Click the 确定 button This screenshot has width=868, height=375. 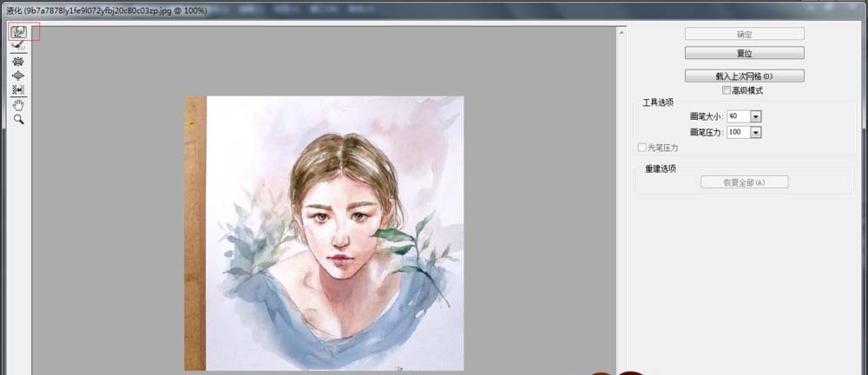[744, 35]
